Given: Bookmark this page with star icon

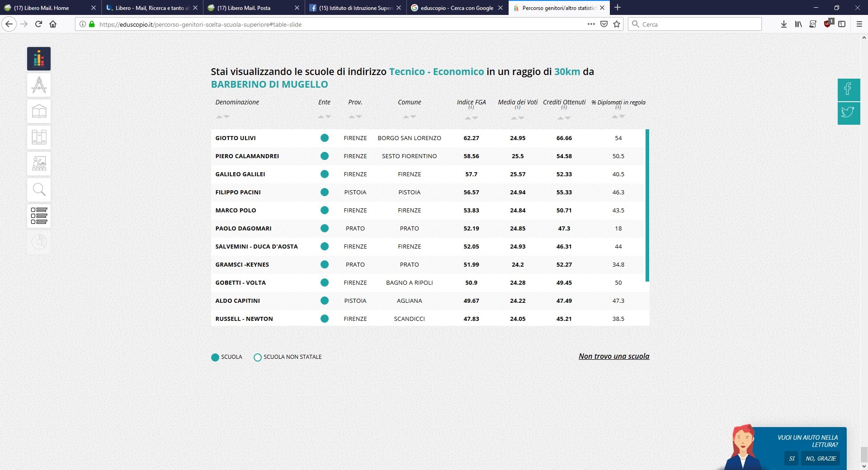Looking at the screenshot, I should 617,24.
